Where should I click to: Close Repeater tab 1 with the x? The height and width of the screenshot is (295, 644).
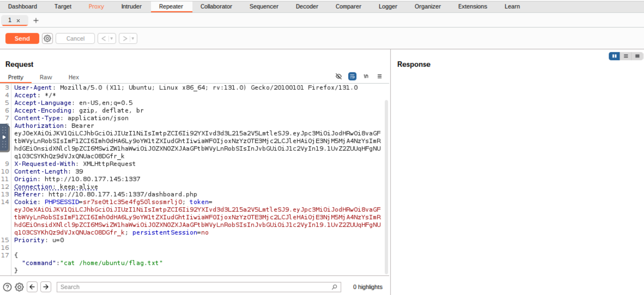point(18,20)
